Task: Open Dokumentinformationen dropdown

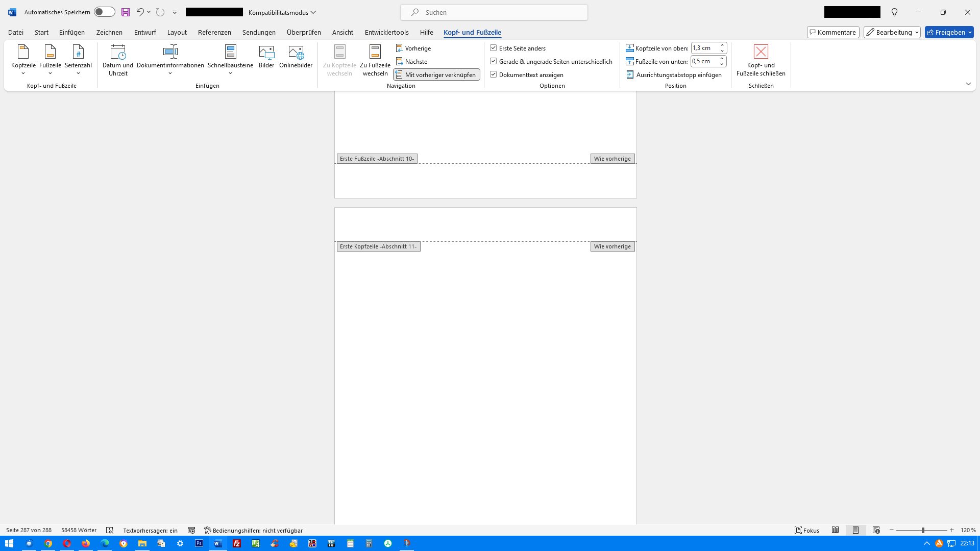Action: [170, 73]
